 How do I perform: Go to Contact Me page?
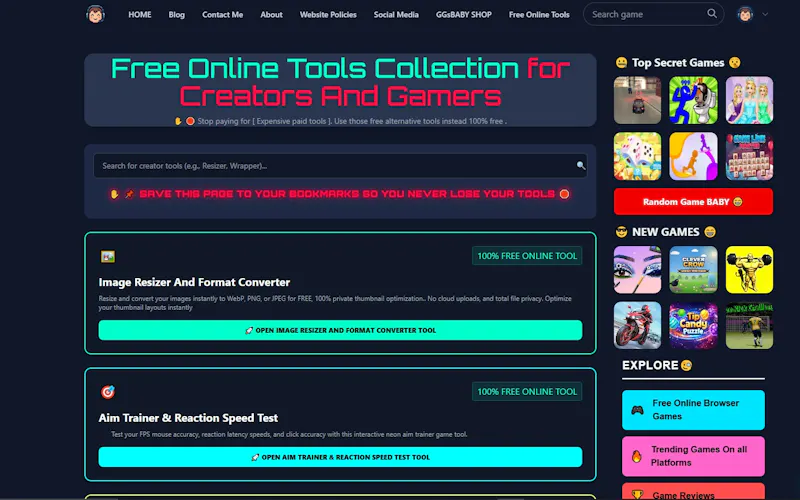pos(222,15)
